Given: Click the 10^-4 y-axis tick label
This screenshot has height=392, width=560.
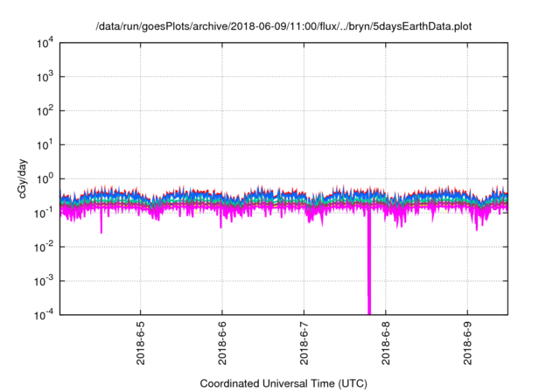Looking at the screenshot, I should [x=44, y=315].
